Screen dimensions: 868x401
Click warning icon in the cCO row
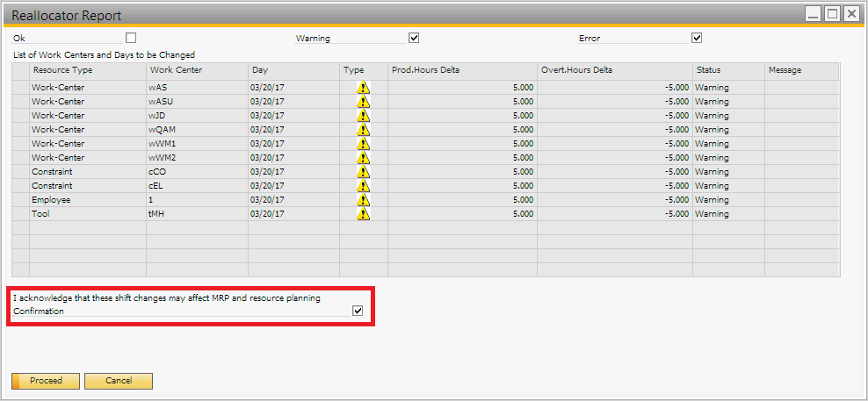click(363, 172)
